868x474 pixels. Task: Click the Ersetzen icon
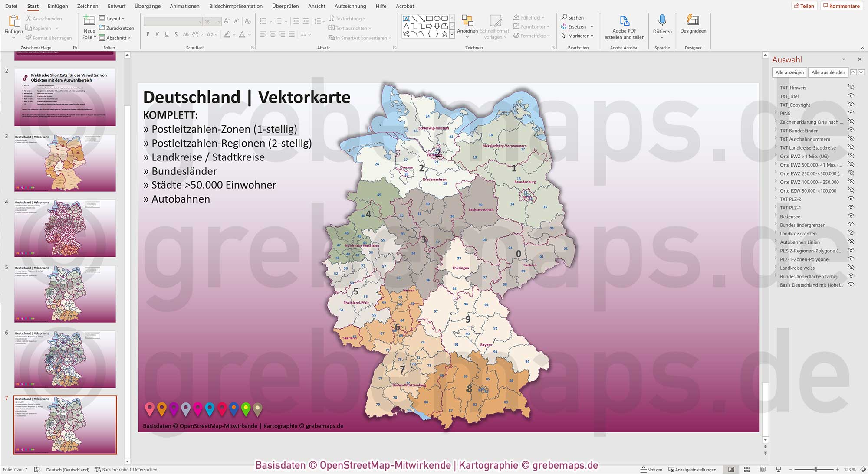564,26
